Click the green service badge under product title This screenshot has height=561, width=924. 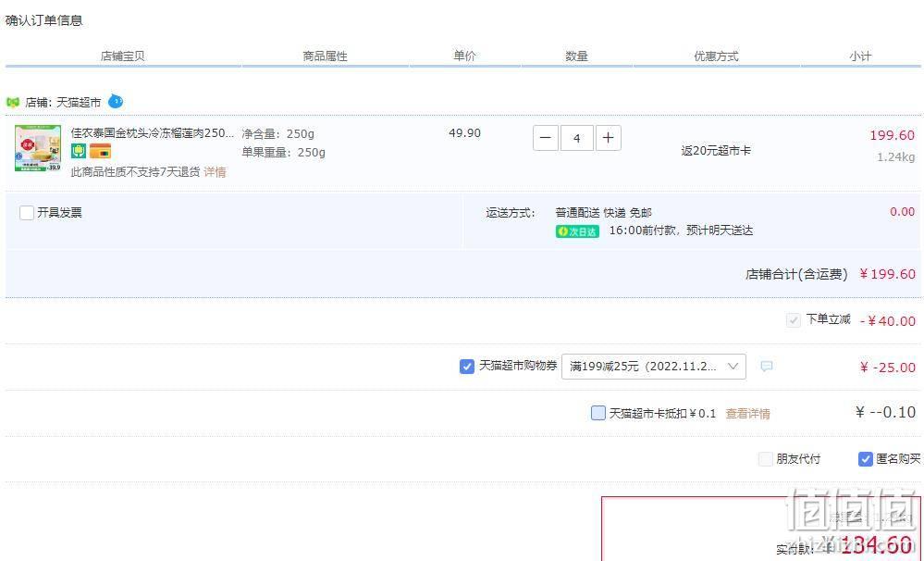pos(79,151)
